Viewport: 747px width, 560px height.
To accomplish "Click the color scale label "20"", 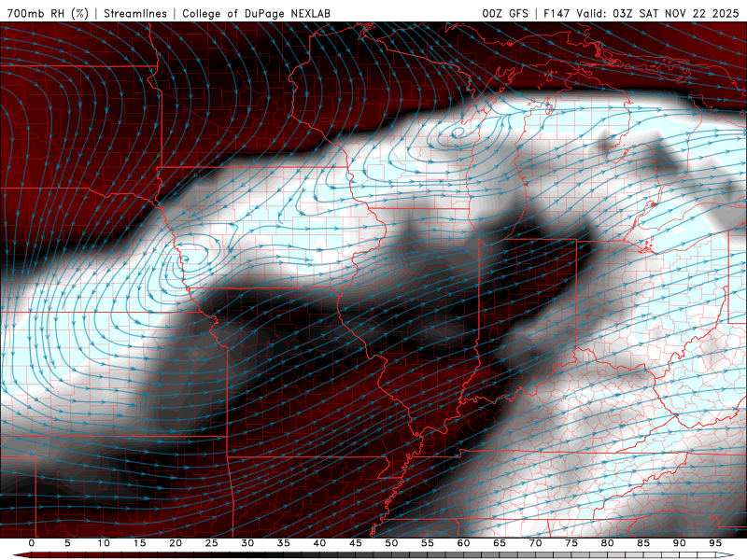I will (176, 543).
